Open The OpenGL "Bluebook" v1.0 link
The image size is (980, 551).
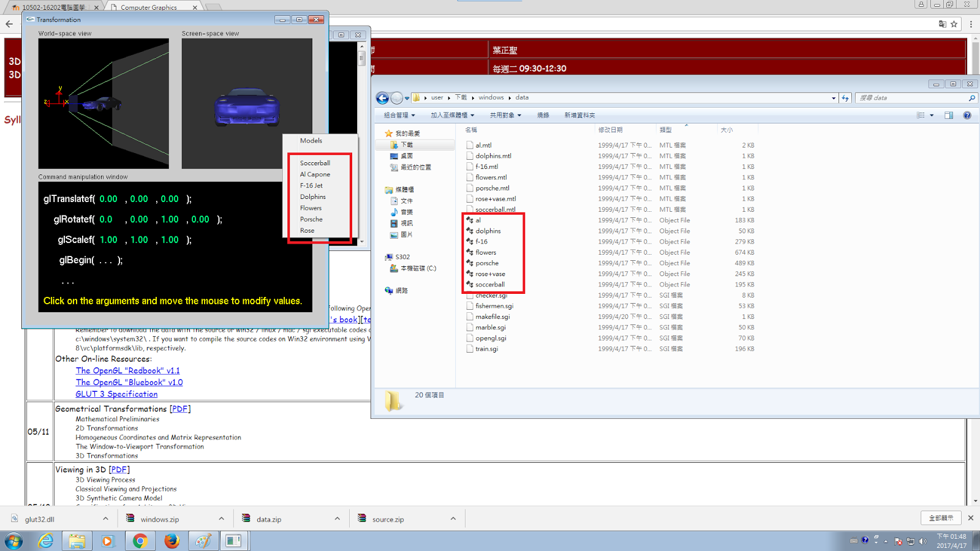coord(129,382)
